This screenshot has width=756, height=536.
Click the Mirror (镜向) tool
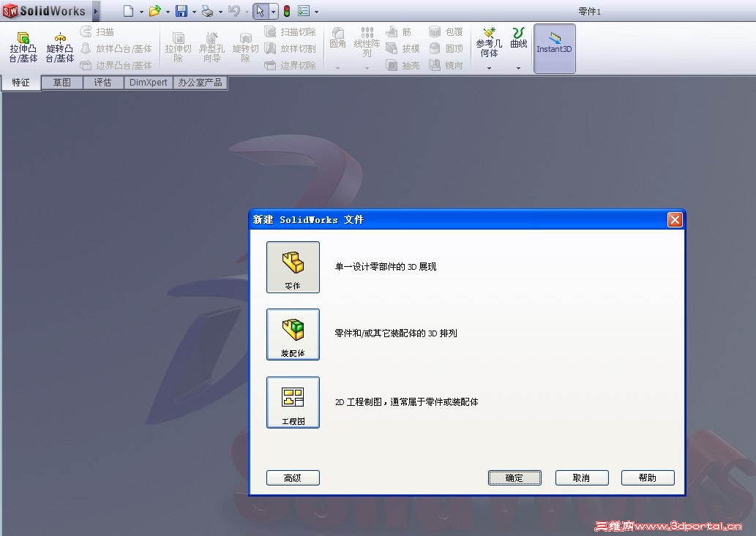(x=446, y=65)
